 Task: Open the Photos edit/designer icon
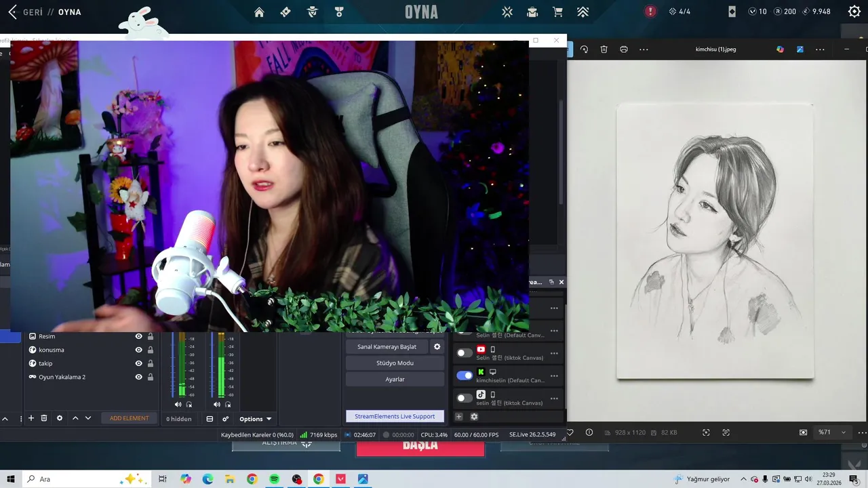click(800, 49)
